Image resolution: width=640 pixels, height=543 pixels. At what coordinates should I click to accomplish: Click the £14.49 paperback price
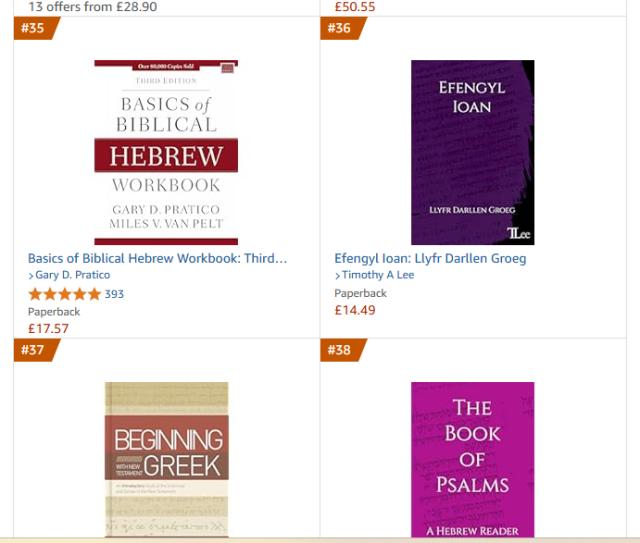[x=354, y=310]
